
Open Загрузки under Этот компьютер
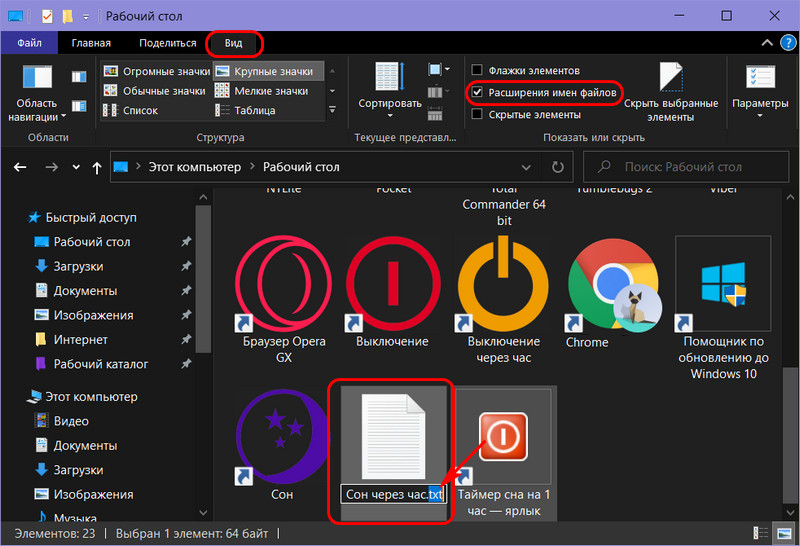(79, 470)
